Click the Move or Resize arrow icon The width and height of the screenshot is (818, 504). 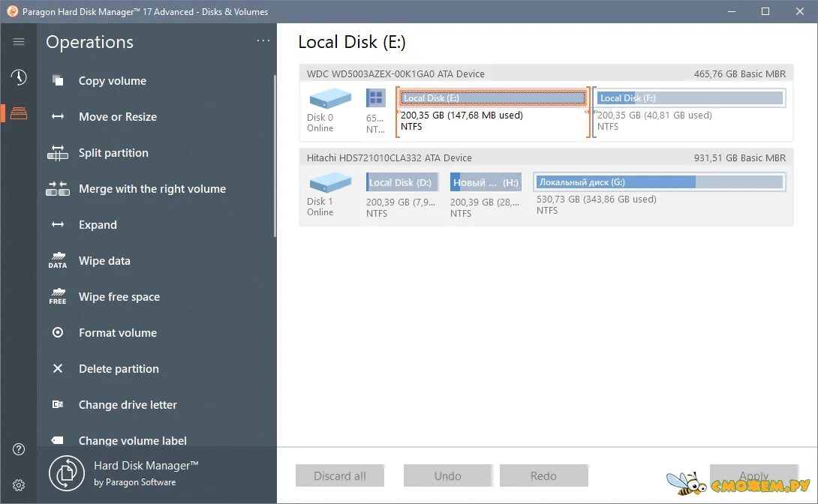58,117
